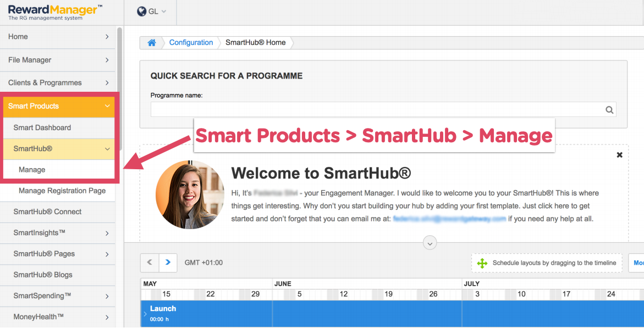This screenshot has height=328, width=644.
Task: Open Smart Dashboard
Action: (x=59, y=127)
